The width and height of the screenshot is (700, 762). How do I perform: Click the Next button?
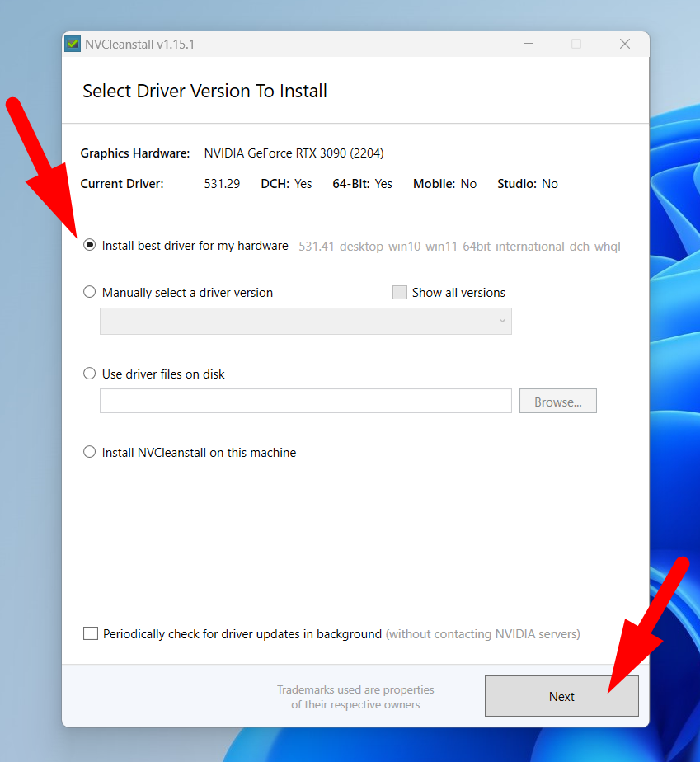coord(561,696)
